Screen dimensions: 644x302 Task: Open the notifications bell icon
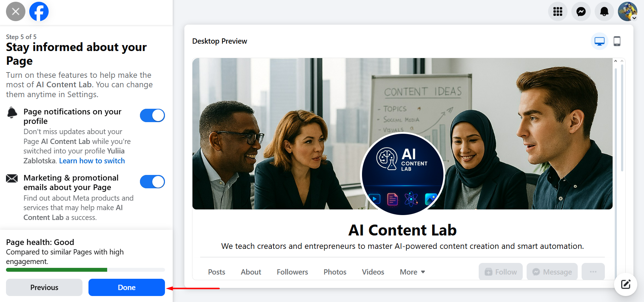(x=604, y=12)
